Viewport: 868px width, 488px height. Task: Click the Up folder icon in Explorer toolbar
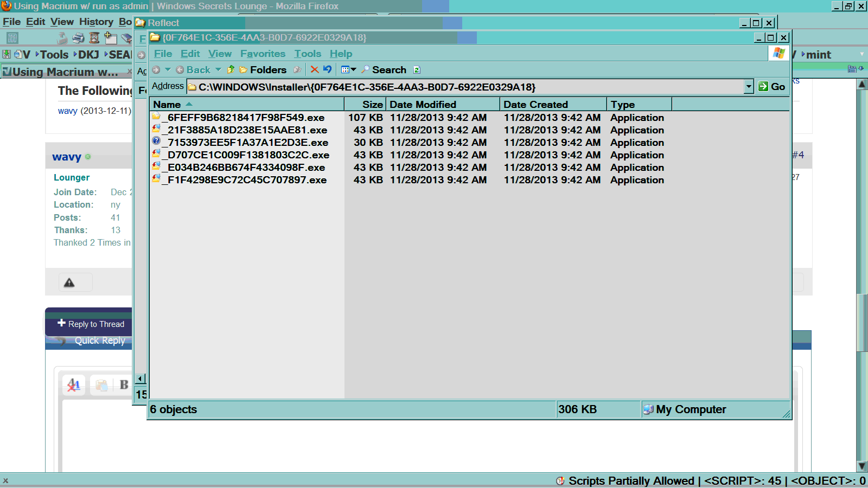[231, 69]
